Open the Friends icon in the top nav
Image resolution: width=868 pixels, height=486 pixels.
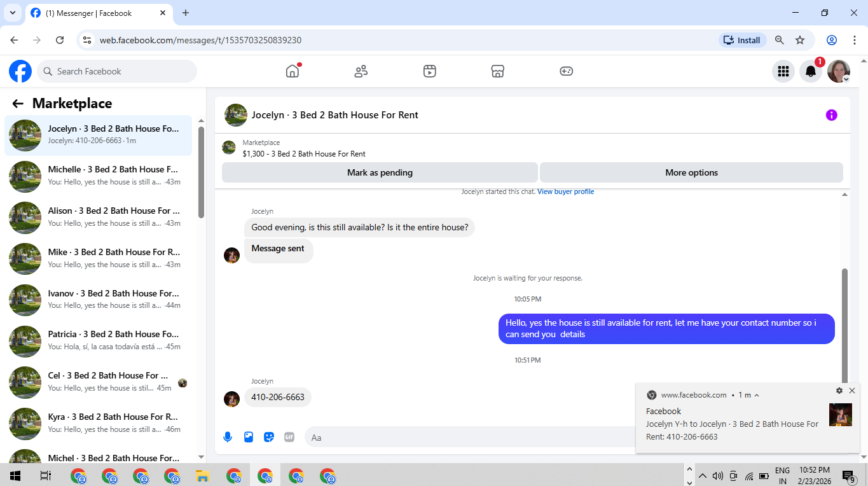pos(361,71)
